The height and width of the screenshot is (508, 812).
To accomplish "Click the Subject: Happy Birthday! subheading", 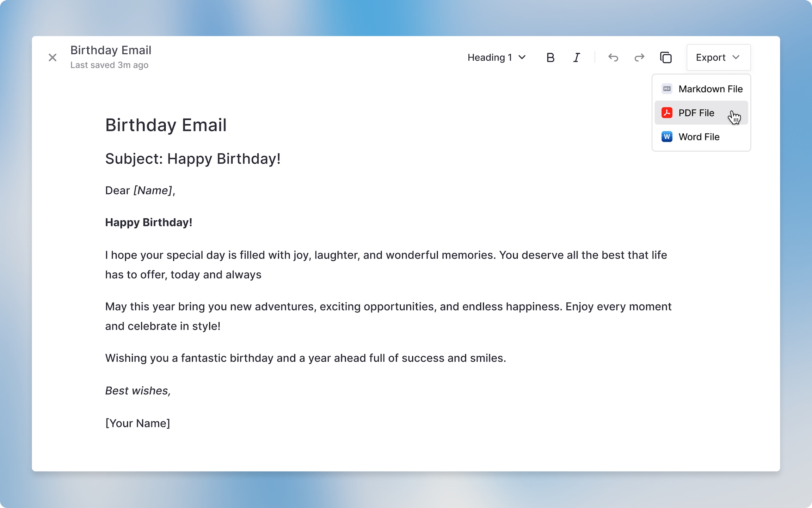I will 193,159.
